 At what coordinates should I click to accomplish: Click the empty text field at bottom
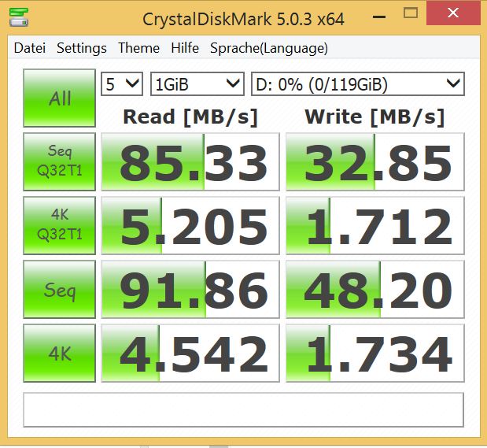(243, 409)
